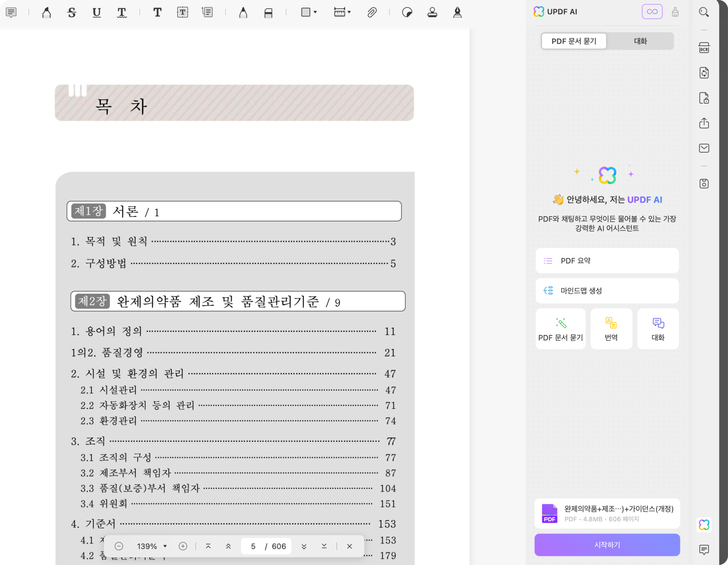Switch to the 대화 tab
Viewport: 728px width, 565px height.
click(640, 41)
